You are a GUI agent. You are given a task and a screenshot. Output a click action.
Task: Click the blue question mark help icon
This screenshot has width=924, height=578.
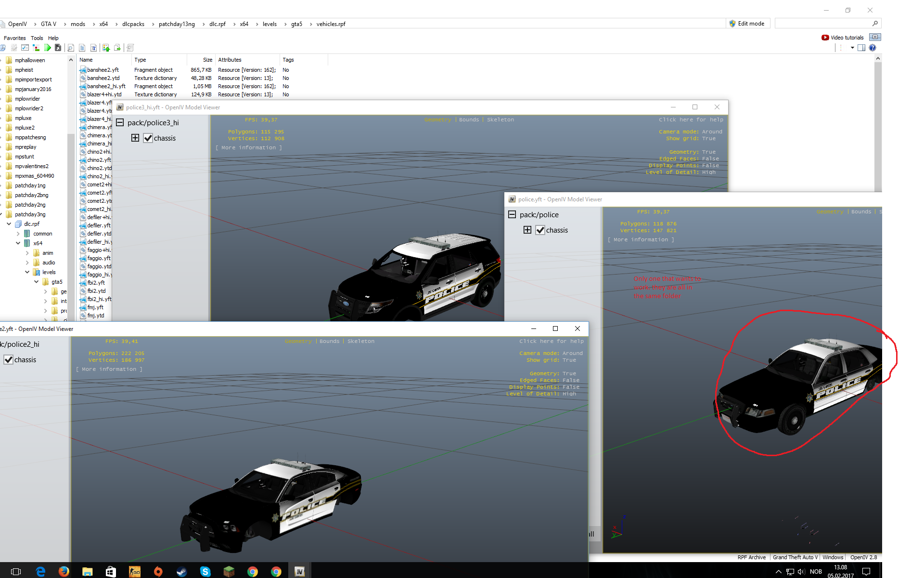[x=873, y=48]
